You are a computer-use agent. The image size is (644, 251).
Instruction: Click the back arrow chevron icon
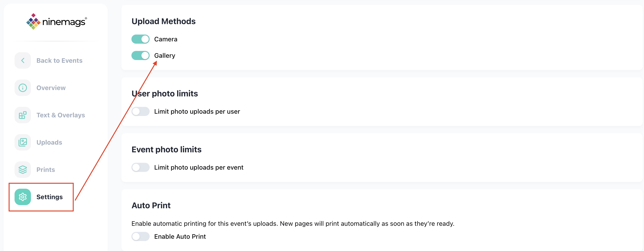pos(23,60)
